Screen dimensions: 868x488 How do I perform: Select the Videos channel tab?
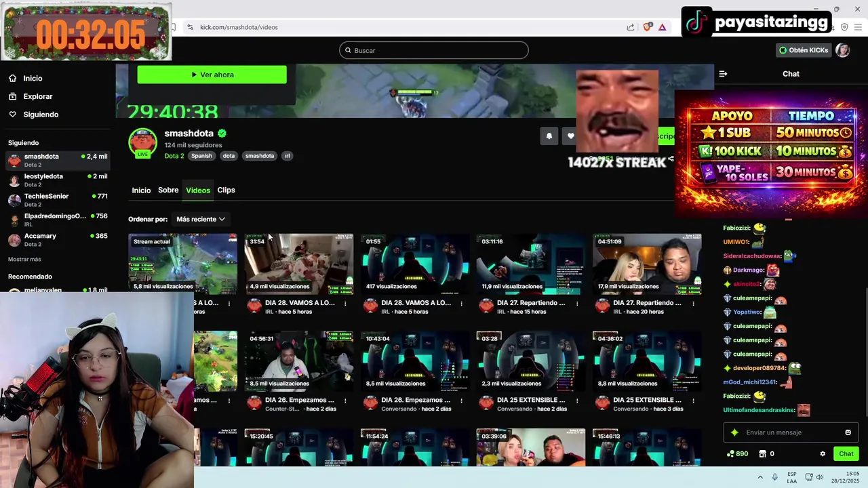click(x=198, y=190)
